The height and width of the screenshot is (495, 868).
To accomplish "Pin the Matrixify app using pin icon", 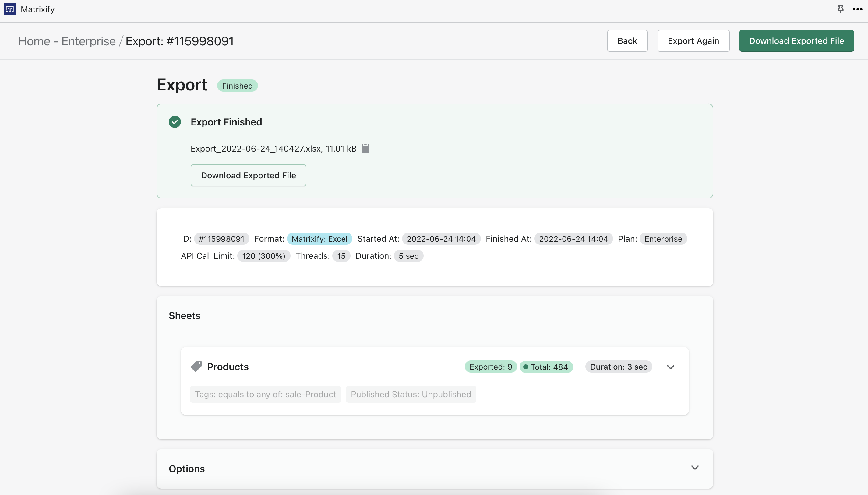I will point(840,9).
